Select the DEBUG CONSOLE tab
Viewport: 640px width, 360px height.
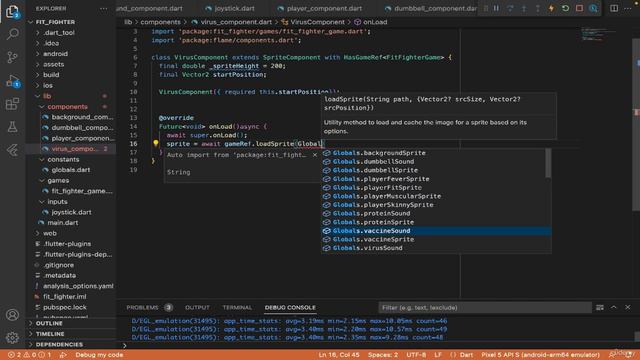pos(290,307)
